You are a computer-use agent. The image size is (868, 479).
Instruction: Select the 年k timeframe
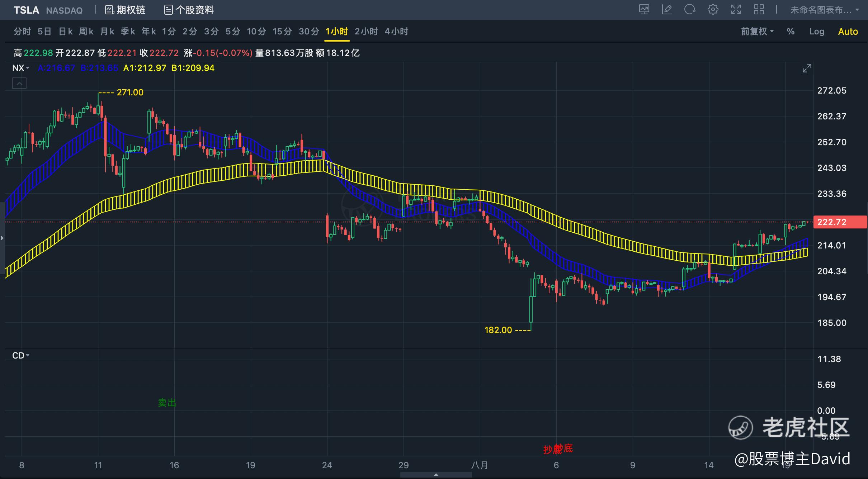pos(148,32)
